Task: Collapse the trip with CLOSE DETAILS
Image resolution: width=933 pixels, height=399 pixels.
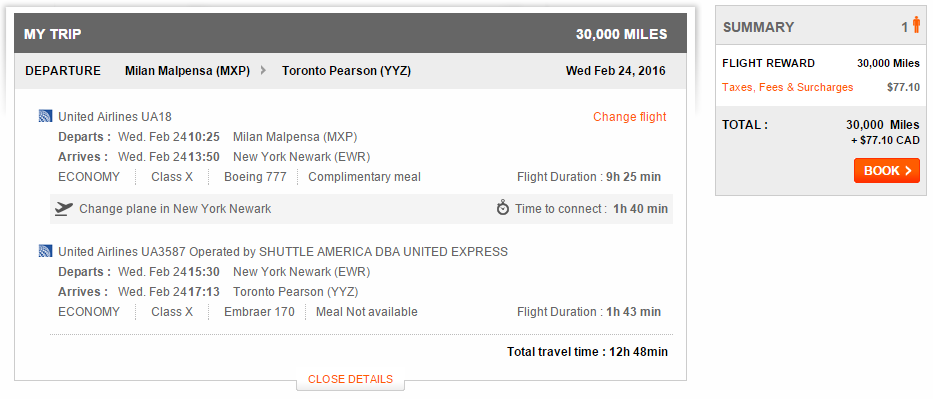Action: [350, 379]
